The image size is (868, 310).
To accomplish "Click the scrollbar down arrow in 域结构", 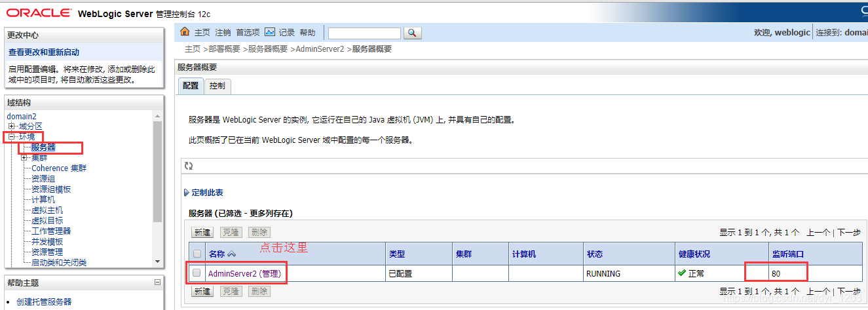I will [157, 262].
